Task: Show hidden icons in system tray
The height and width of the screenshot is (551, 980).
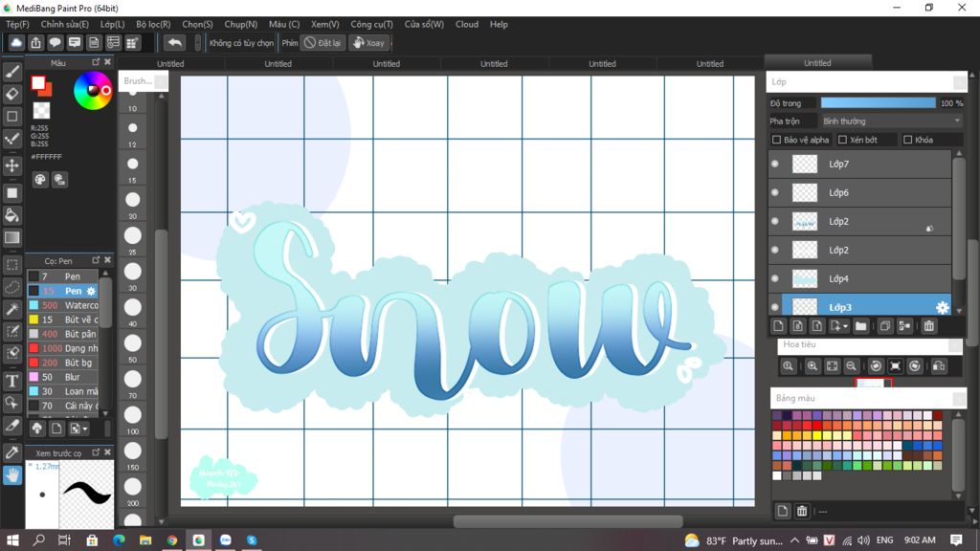Action: coord(794,540)
